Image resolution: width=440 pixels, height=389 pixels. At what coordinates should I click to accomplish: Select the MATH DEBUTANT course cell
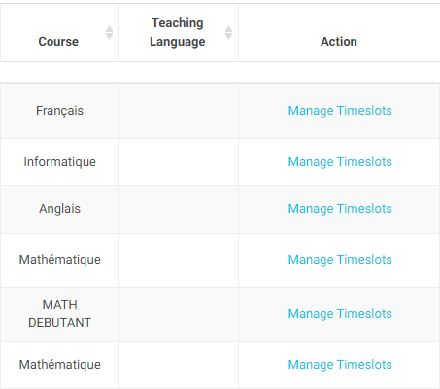pos(59,314)
